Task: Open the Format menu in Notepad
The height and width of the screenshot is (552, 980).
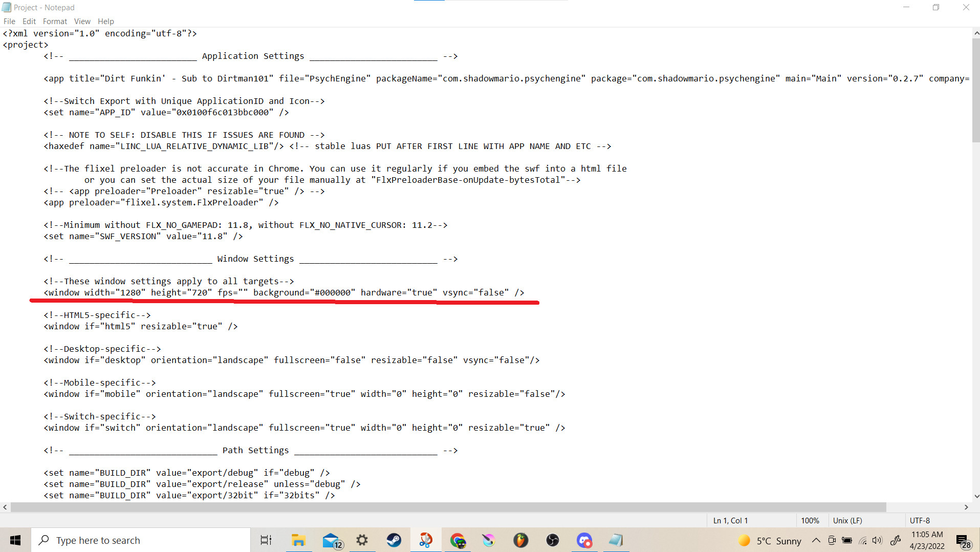Action: [55, 21]
